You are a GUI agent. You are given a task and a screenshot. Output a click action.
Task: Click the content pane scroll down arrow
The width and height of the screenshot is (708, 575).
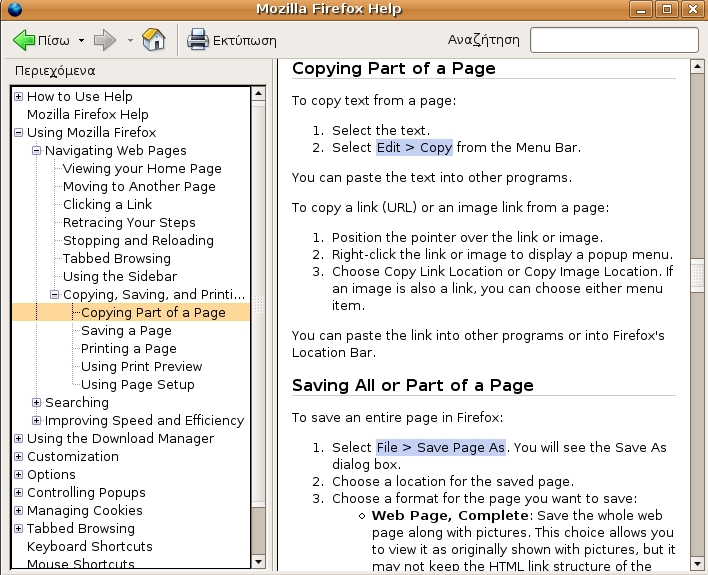pos(697,564)
